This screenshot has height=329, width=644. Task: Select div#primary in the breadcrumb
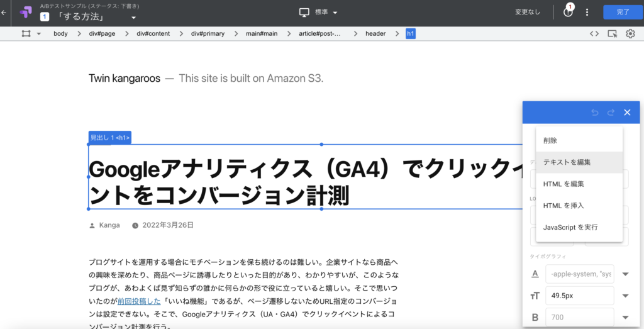[208, 34]
